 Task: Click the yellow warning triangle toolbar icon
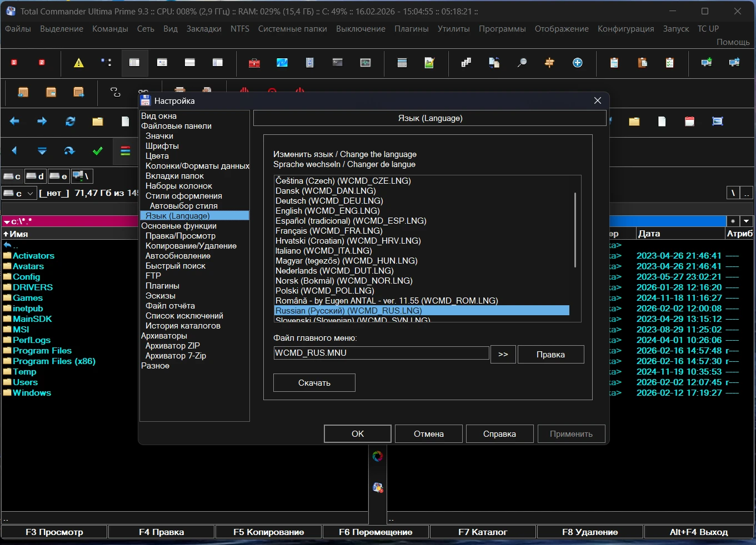pyautogui.click(x=79, y=63)
